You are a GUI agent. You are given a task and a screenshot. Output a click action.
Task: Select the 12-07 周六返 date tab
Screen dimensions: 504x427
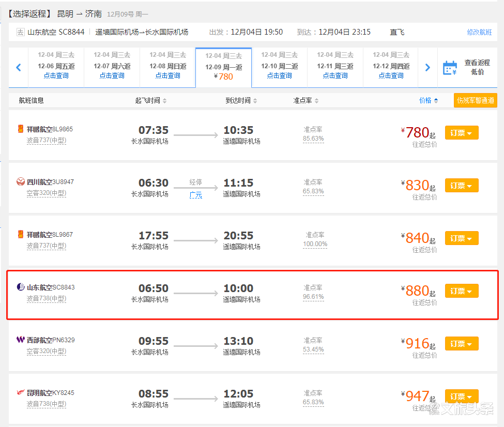click(x=112, y=67)
